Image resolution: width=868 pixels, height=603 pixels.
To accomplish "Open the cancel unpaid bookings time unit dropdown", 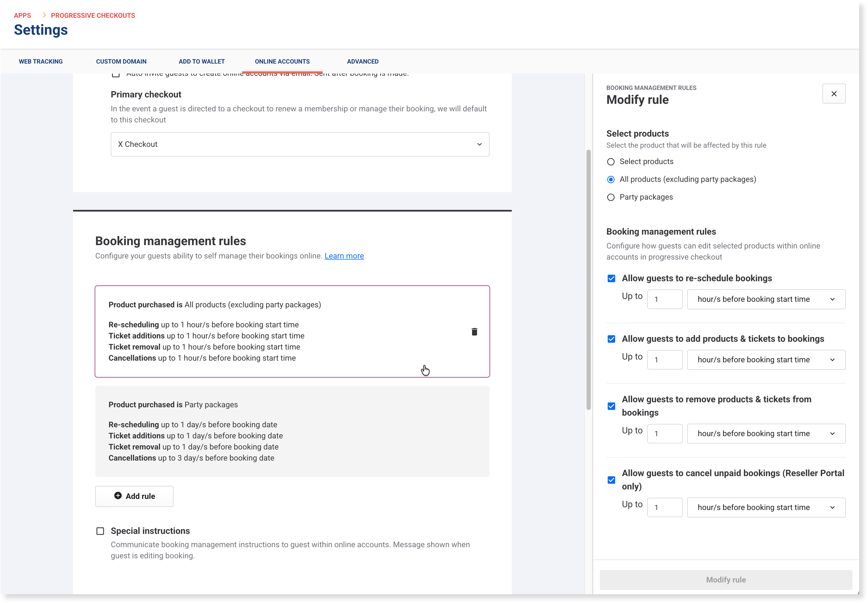I will click(x=766, y=507).
